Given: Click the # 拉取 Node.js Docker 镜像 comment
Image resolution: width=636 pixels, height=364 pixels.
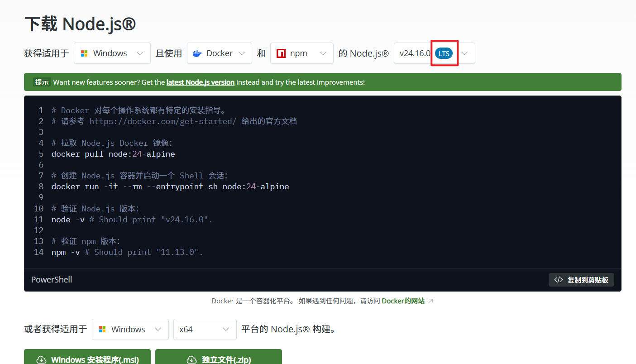Looking at the screenshot, I should click(112, 143).
